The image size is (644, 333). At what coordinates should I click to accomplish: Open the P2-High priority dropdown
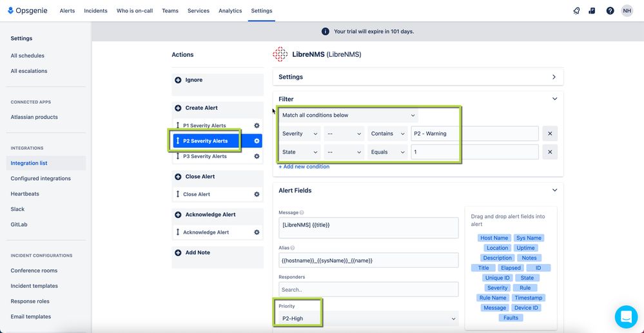click(369, 319)
